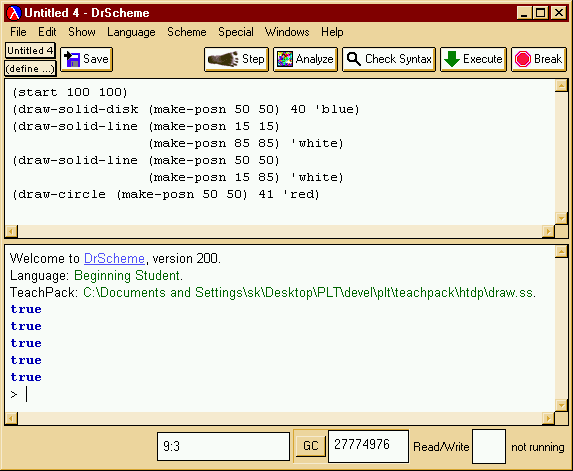The height and width of the screenshot is (471, 573).
Task: Click interactions pane scroll down arrow
Action: click(x=561, y=404)
